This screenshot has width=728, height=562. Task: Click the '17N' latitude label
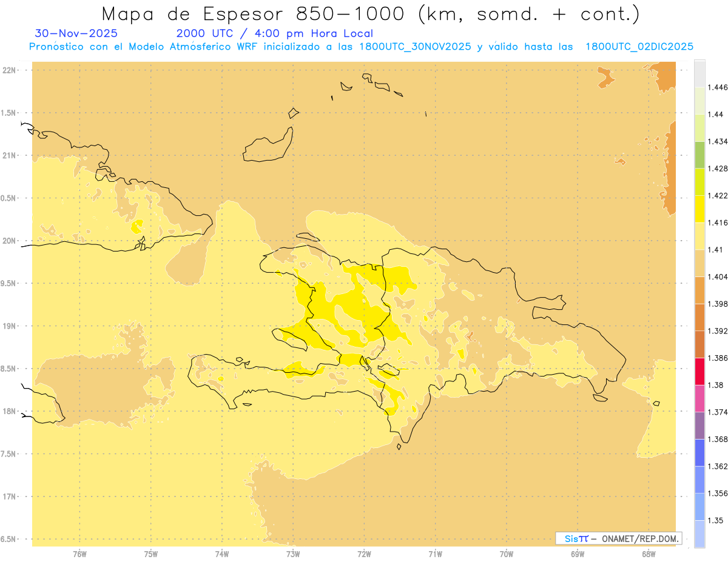pos(8,497)
